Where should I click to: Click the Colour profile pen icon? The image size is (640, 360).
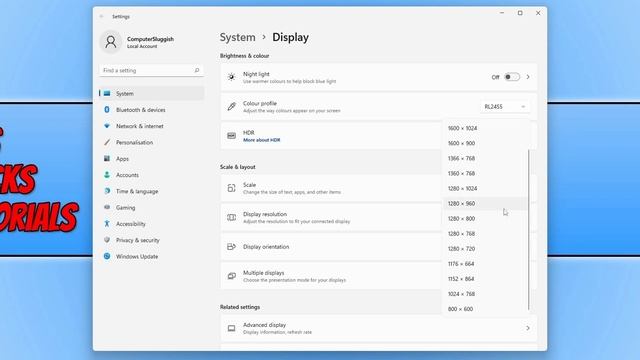[231, 107]
